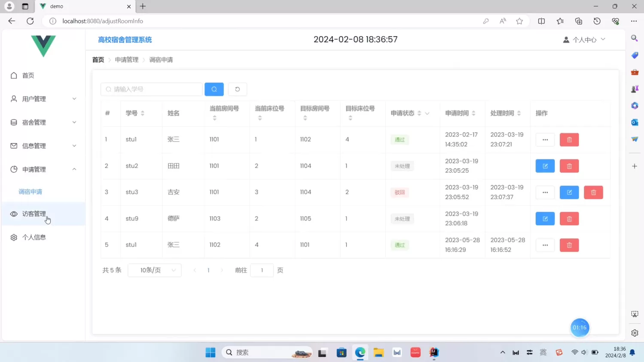
Task: Open ellipsis actions for 张三's first record
Action: [545, 139]
